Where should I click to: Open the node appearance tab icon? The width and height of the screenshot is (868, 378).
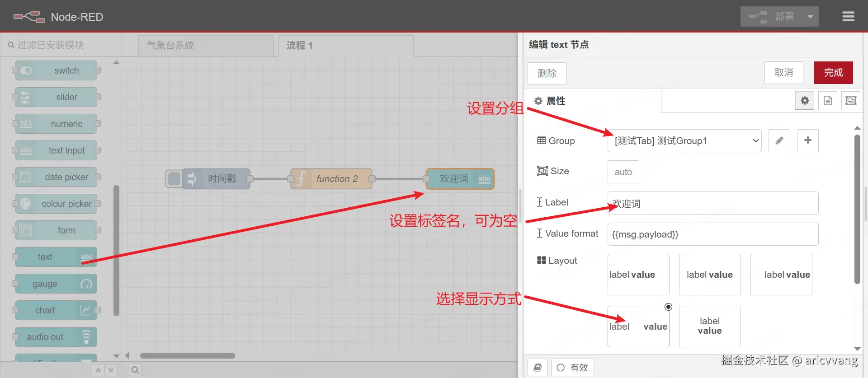point(851,101)
